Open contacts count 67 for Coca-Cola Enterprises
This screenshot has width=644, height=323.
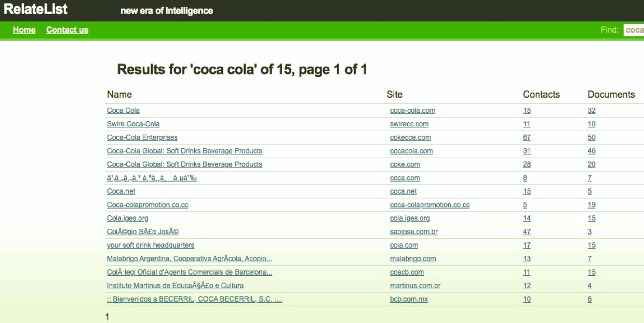[527, 137]
